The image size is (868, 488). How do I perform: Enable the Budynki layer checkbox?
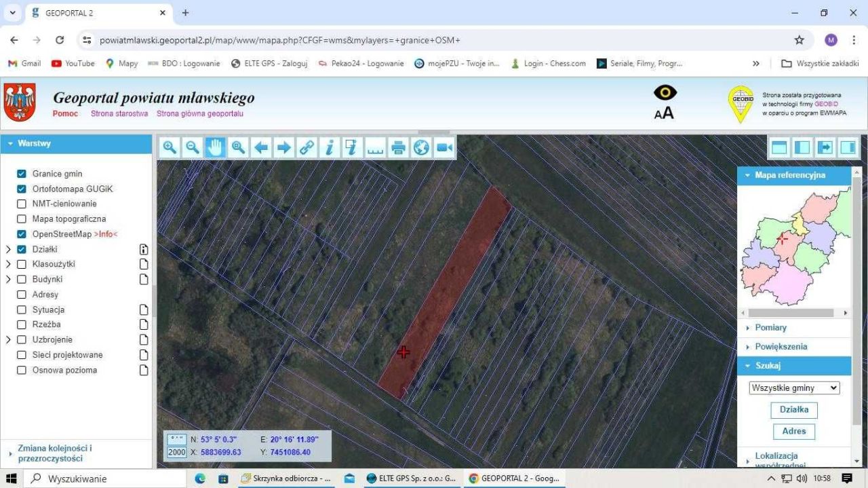(x=22, y=279)
